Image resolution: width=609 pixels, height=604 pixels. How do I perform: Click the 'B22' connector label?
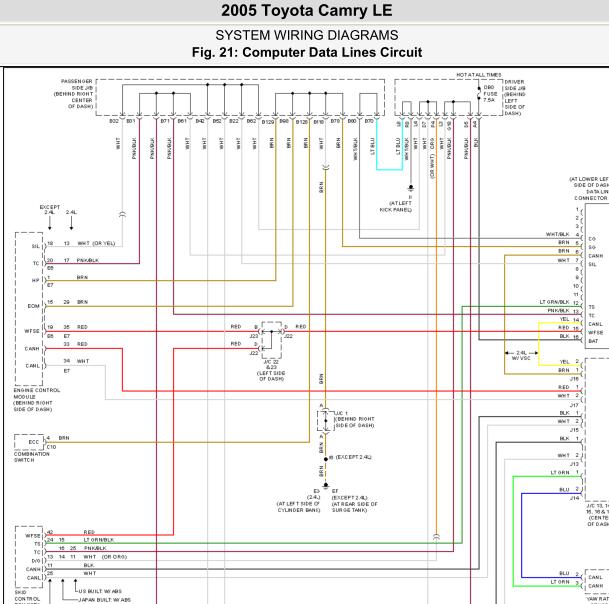233,121
